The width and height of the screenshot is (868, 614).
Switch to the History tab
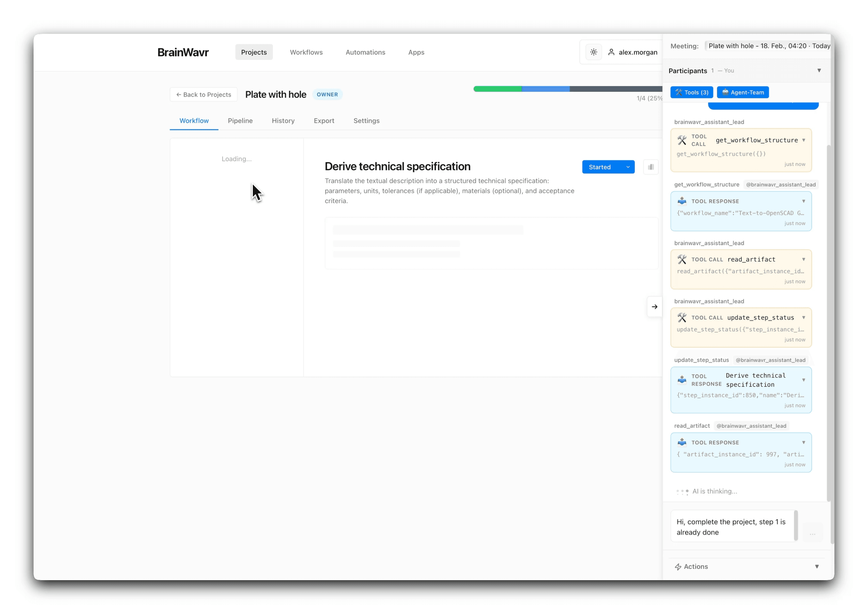[283, 121]
